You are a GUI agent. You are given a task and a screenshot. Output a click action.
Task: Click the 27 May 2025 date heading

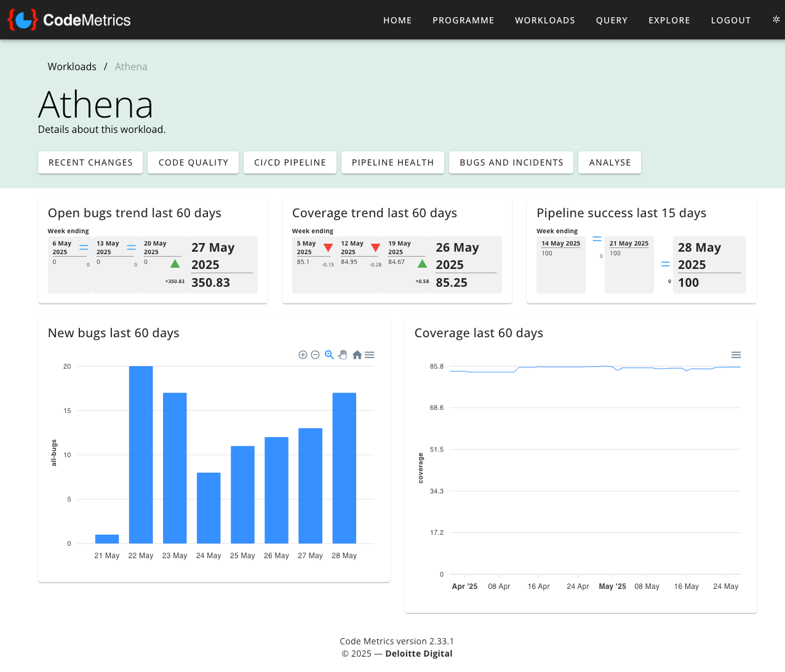click(x=213, y=256)
